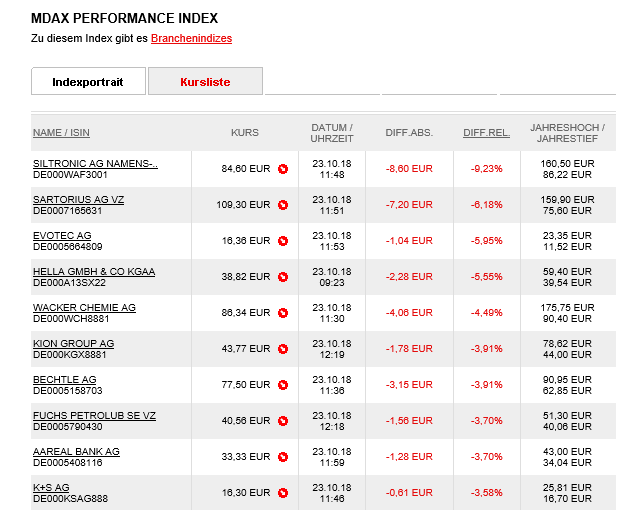Click red trend icon in Aareal Bank row
The height and width of the screenshot is (510, 630).
tap(283, 457)
